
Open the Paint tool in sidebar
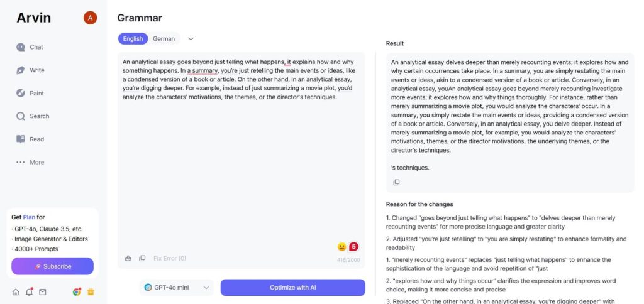point(30,93)
